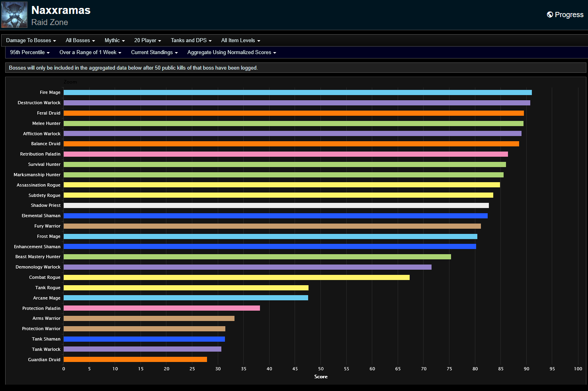This screenshot has height=391, width=588.
Task: Select the Feral Druid orange bar
Action: coord(293,113)
